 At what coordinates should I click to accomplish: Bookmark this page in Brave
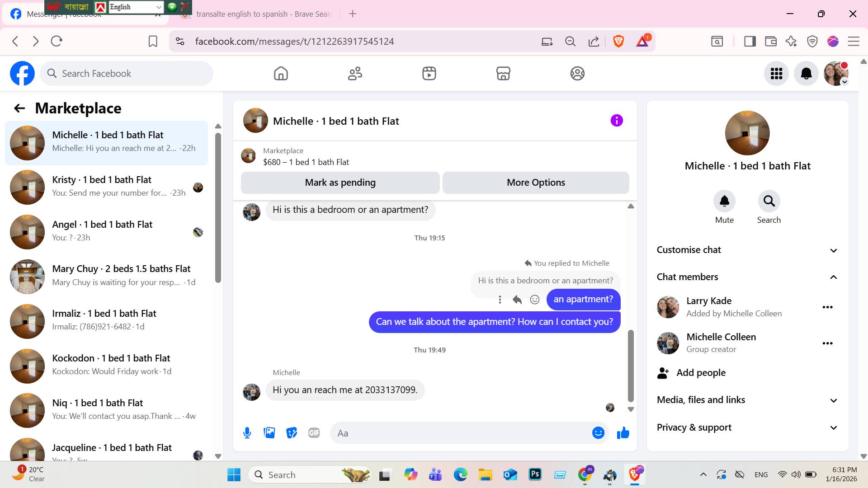[153, 42]
